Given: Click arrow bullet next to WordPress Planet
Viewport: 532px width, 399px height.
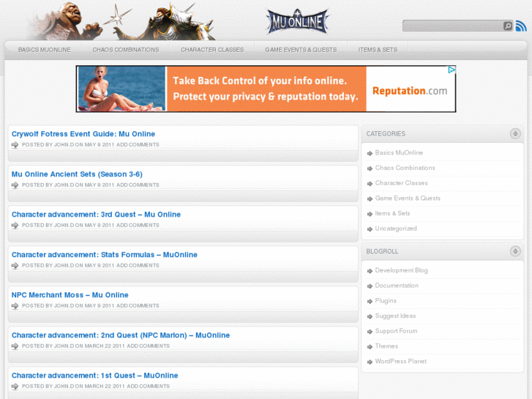Looking at the screenshot, I should pos(370,362).
